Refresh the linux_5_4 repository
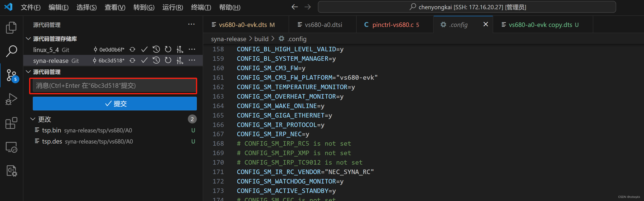Image resolution: width=644 pixels, height=201 pixels. pos(168,49)
